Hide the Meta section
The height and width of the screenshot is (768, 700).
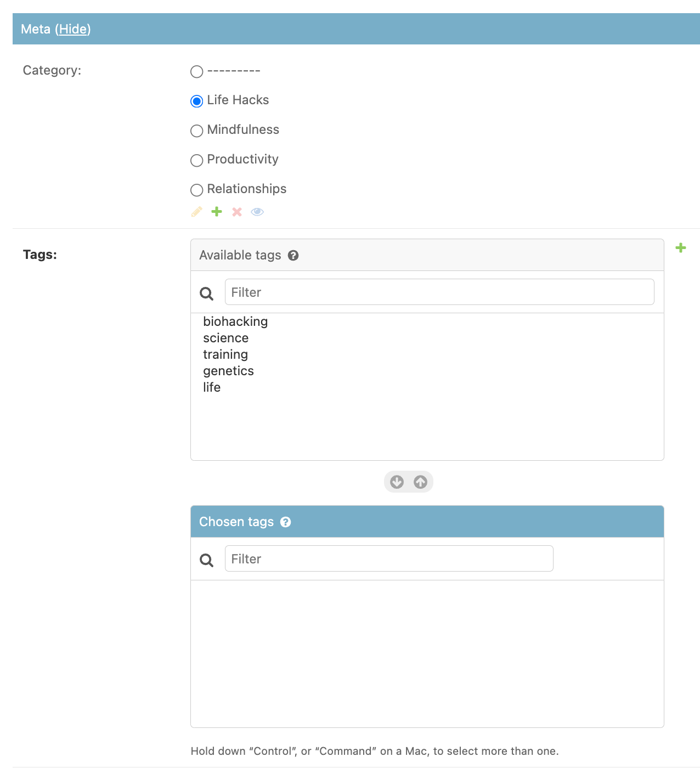pos(73,29)
